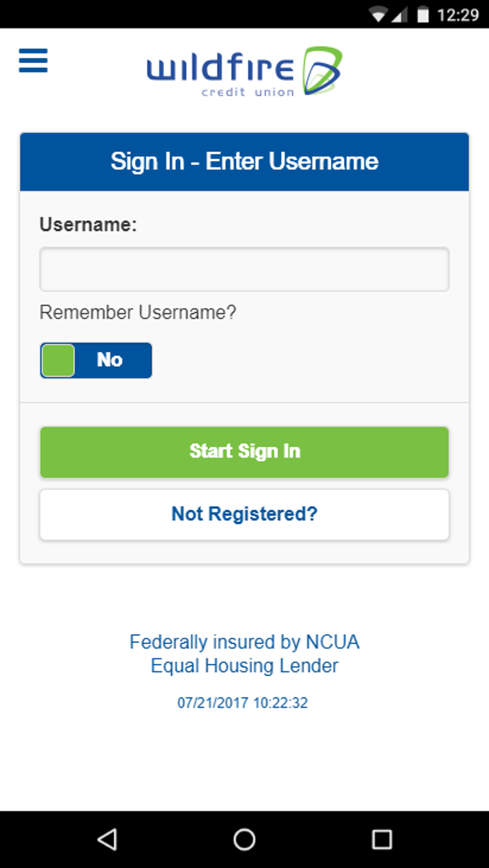Tap the 'wildfire' wordmark text
Image resolution: width=489 pixels, height=868 pixels.
pos(220,68)
